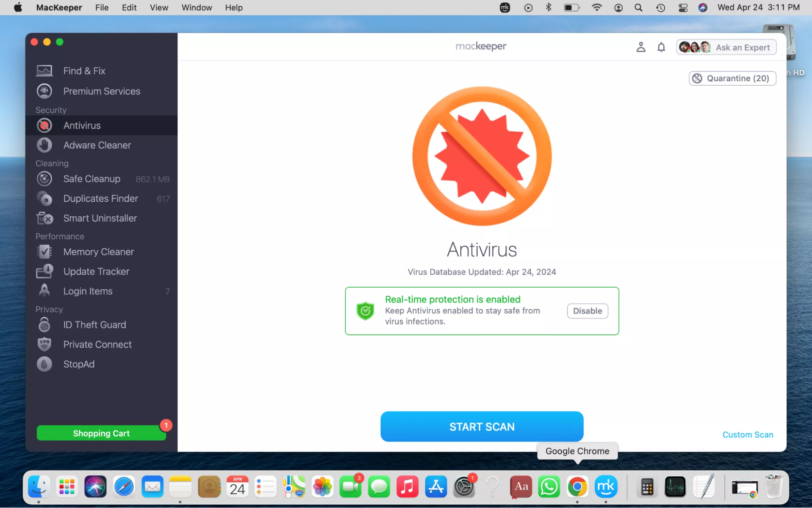812x508 pixels.
Task: Open Memory Cleaner under Performance
Action: 98,252
